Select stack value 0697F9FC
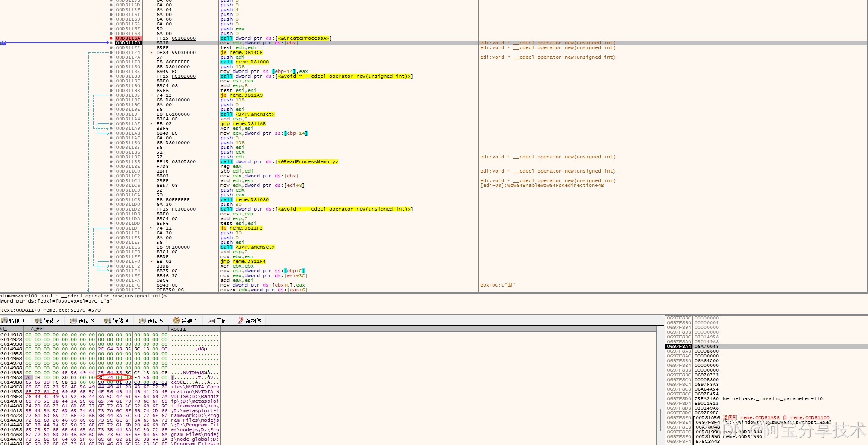868x445 pixels. (x=707, y=413)
